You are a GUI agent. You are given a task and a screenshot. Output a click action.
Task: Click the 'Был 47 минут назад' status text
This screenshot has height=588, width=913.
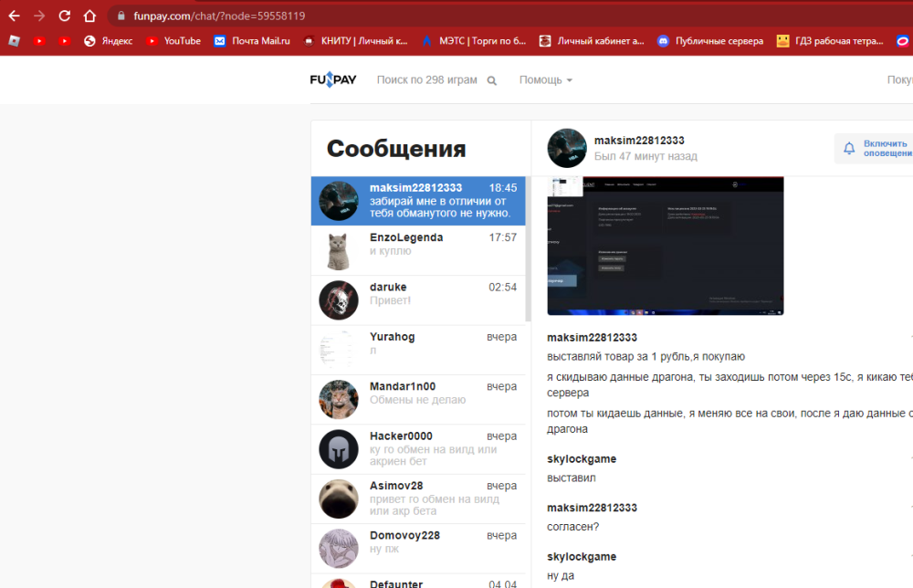click(645, 156)
